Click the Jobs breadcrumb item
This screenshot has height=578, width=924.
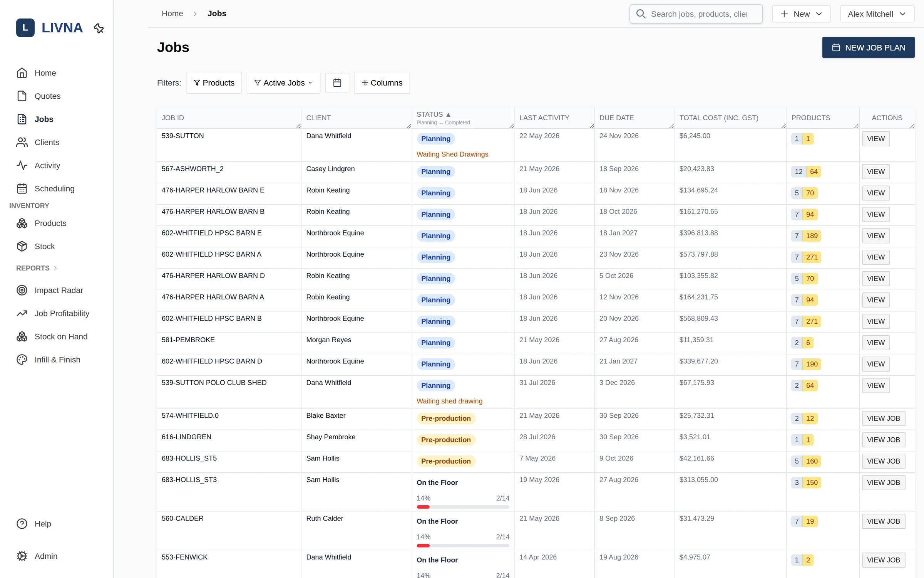coord(217,13)
